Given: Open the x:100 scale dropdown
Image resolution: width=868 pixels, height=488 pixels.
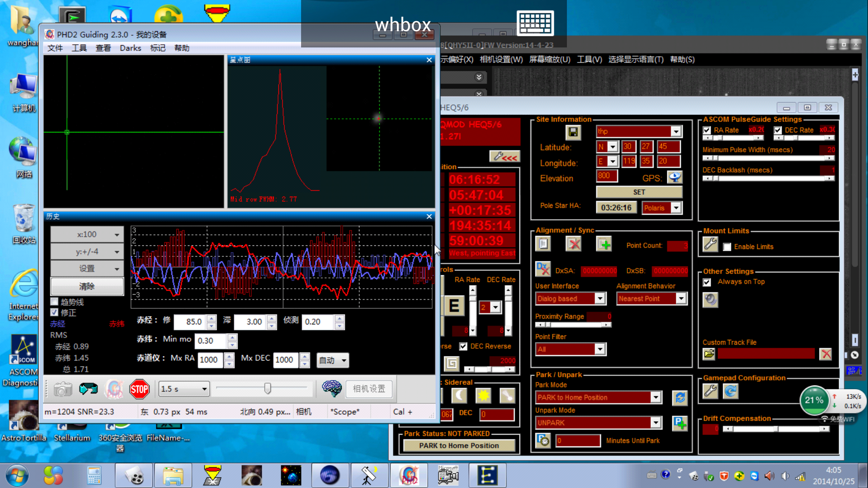Looking at the screenshot, I should tap(87, 235).
